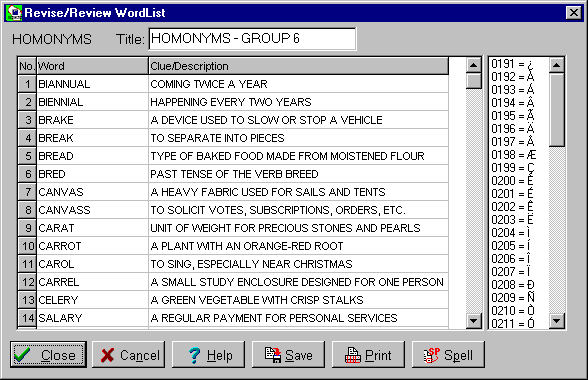
Task: Click in the Title input field
Action: point(252,39)
